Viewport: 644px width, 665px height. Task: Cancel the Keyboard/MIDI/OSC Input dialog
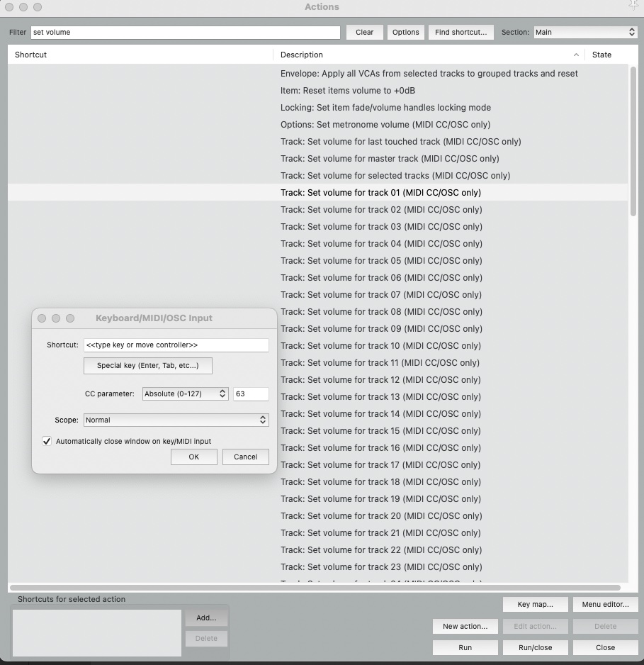click(x=245, y=457)
